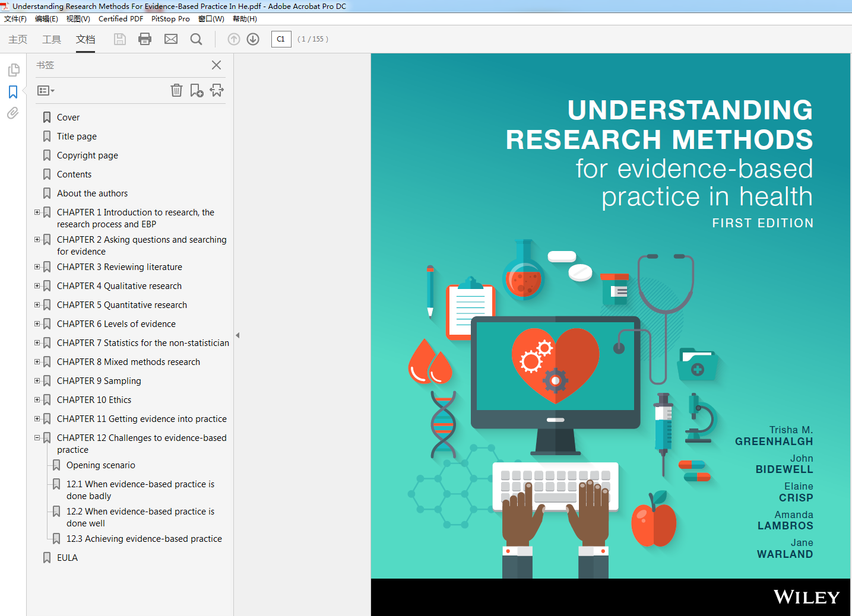Open the Page Thumbnails panel icon
The width and height of the screenshot is (852, 616).
(x=13, y=70)
